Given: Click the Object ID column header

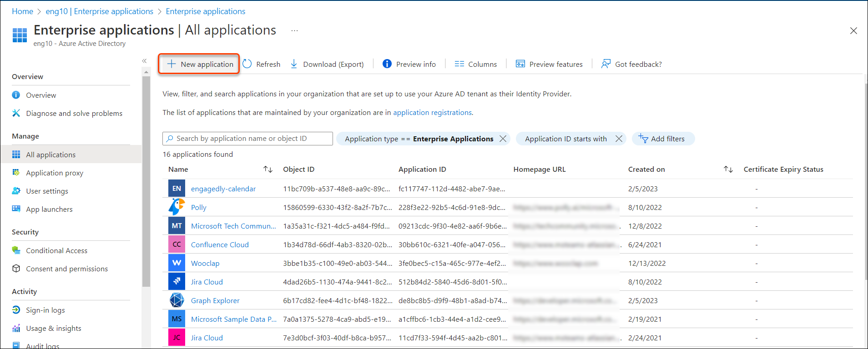Looking at the screenshot, I should click(298, 169).
